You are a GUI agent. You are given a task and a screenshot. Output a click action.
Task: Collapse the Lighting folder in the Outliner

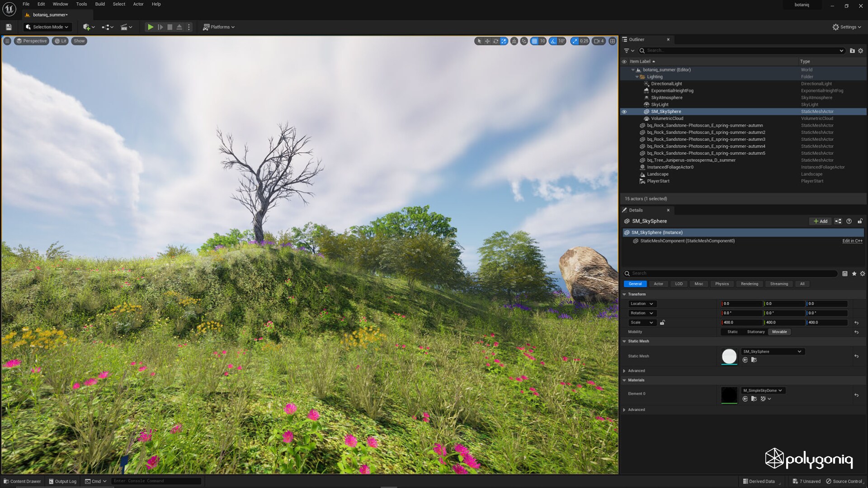click(x=637, y=77)
